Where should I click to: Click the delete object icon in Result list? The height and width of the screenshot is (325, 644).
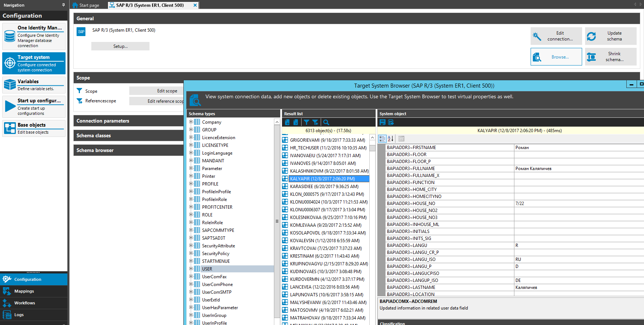(296, 122)
